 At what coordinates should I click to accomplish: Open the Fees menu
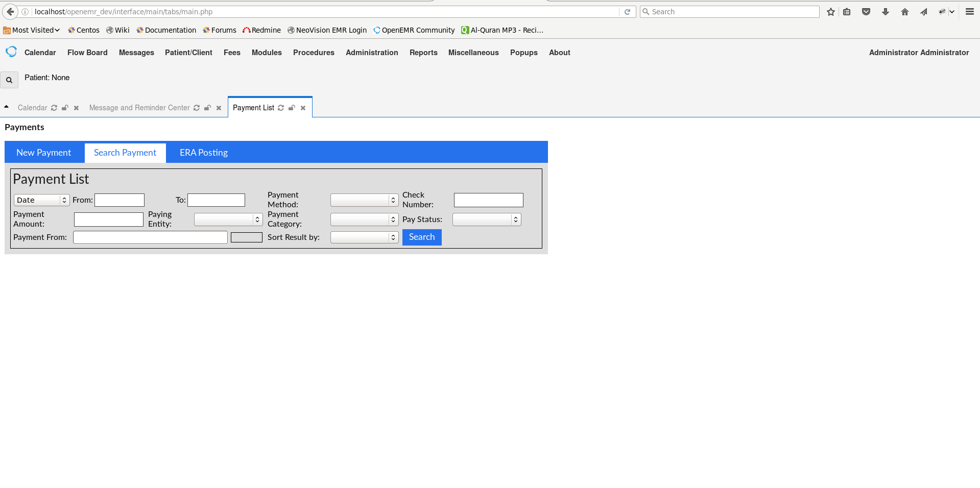coord(232,53)
